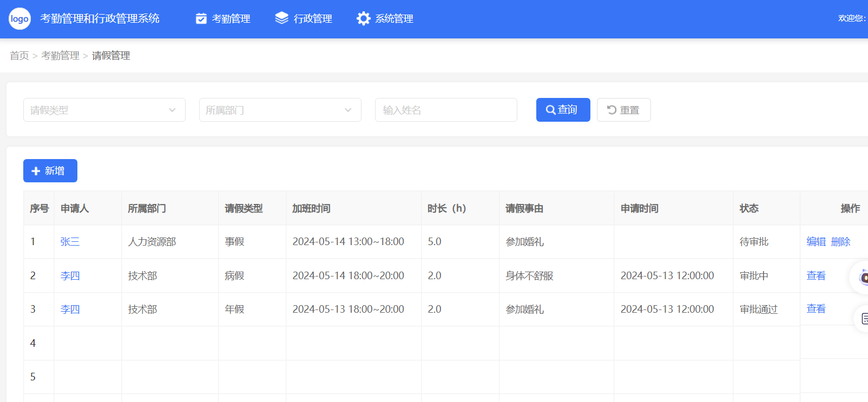Open applicant 李四 in row 2
The width and height of the screenshot is (868, 402).
pos(70,276)
